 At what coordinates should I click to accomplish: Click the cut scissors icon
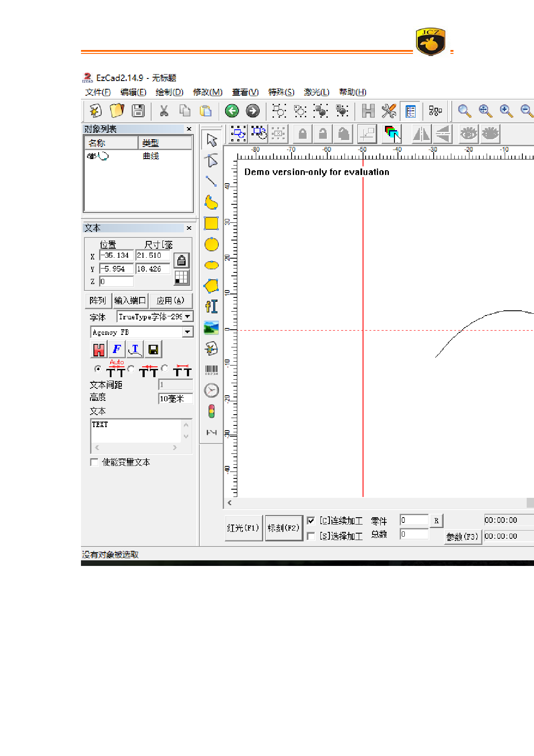pos(164,111)
